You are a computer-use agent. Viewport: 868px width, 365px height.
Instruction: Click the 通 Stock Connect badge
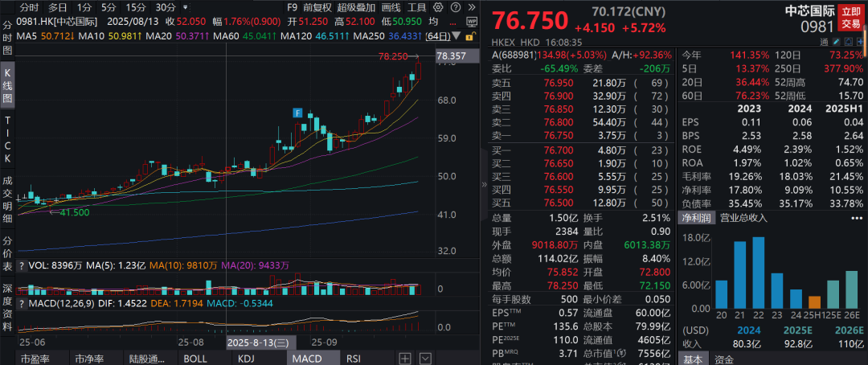(x=825, y=42)
